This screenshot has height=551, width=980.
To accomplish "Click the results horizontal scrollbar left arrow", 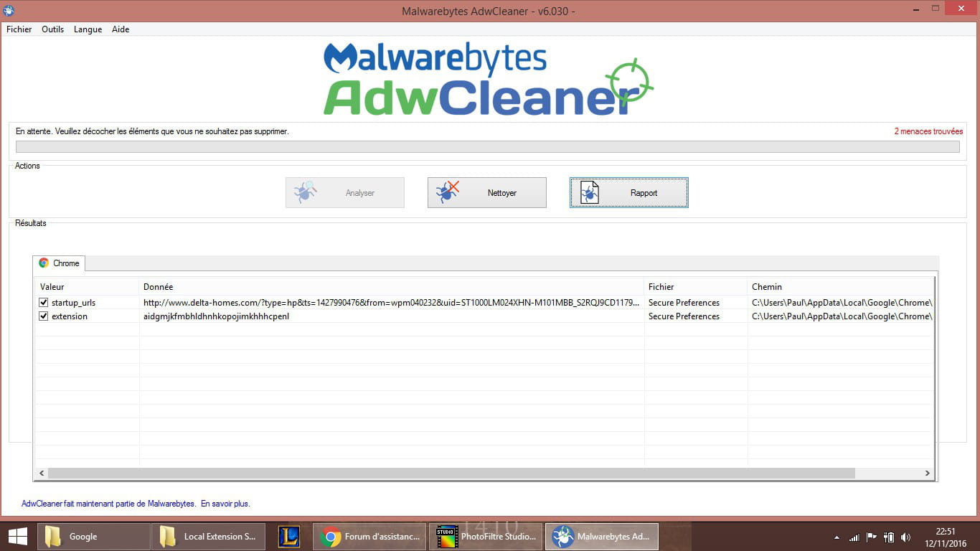I will click(42, 473).
